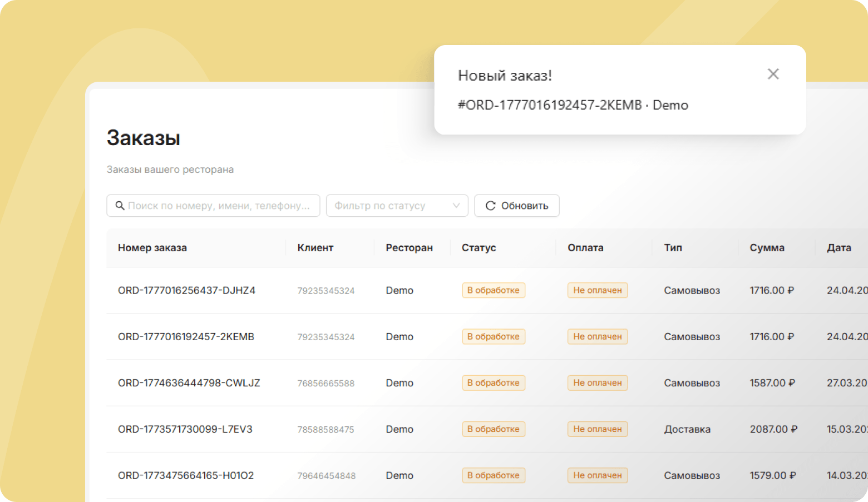Click Самовывоз type in 2KEMB row
This screenshot has width=868, height=502.
pyautogui.click(x=692, y=336)
